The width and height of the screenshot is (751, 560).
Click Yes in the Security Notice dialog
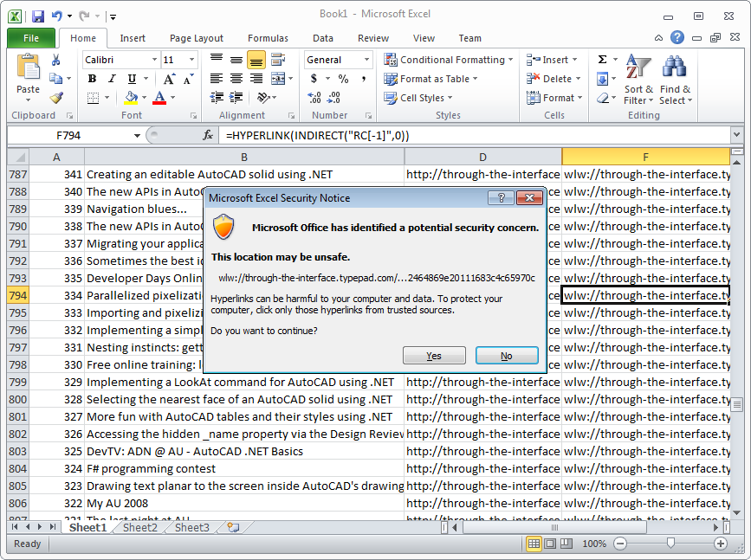click(x=434, y=356)
